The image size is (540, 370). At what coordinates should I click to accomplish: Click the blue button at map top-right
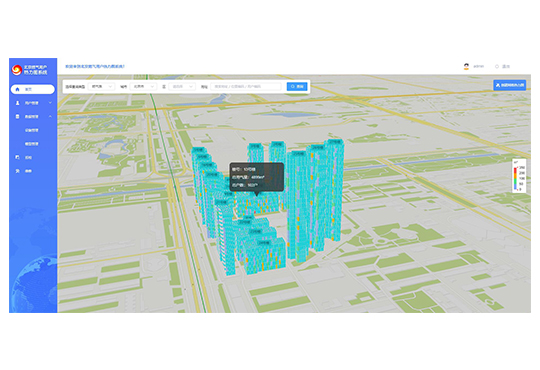pos(509,85)
